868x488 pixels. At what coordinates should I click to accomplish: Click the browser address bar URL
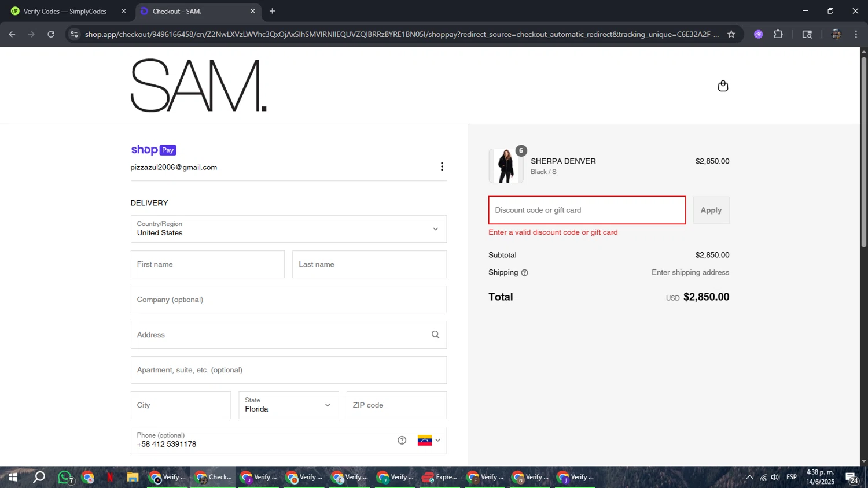pos(402,34)
